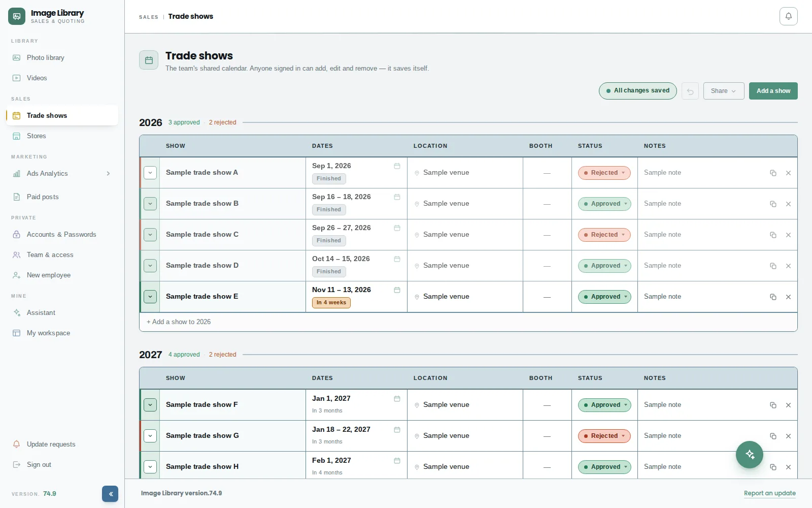Delete Sample trade show B row
The width and height of the screenshot is (812, 508).
tap(788, 204)
